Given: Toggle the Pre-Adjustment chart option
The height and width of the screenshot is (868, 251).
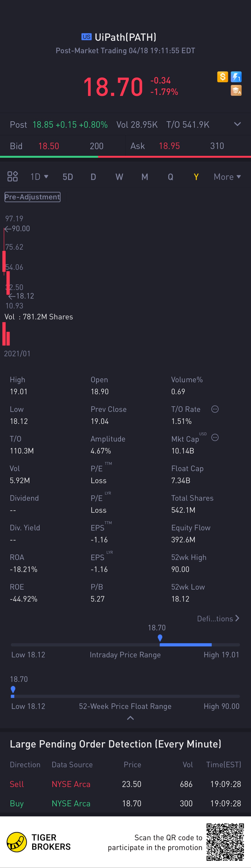Looking at the screenshot, I should click(x=32, y=197).
